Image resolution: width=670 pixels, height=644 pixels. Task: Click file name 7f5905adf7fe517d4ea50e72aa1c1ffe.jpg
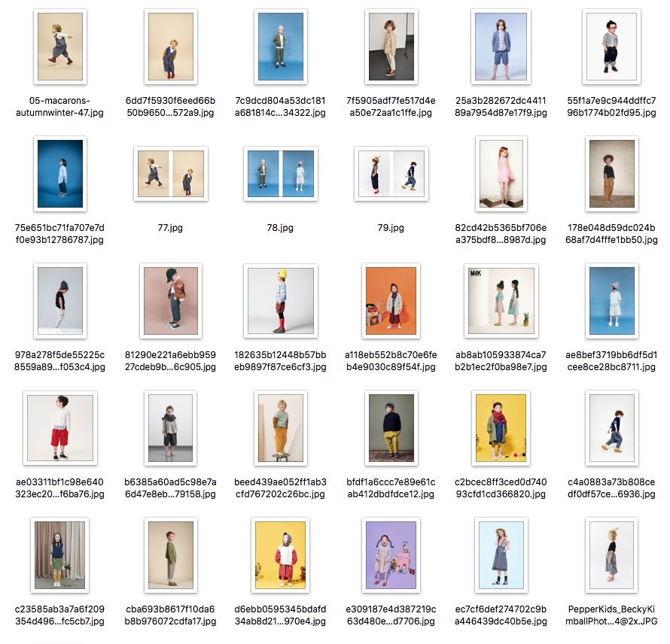(391, 107)
